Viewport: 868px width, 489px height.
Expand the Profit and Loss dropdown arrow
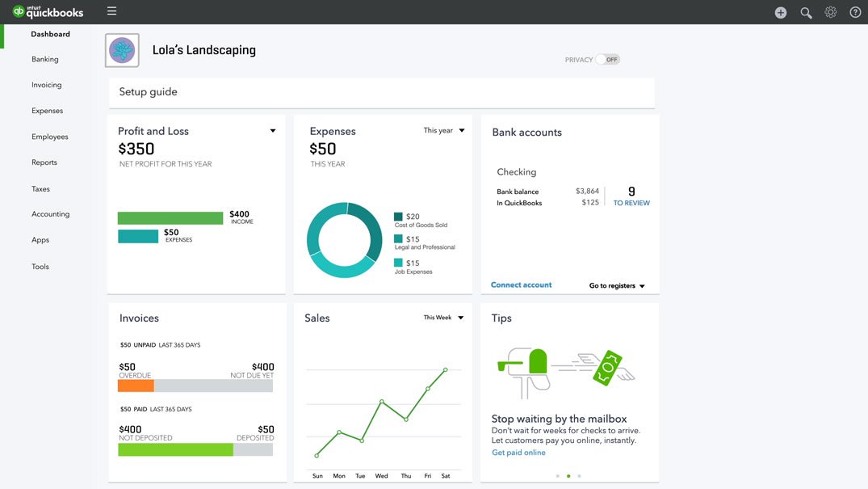(x=273, y=129)
